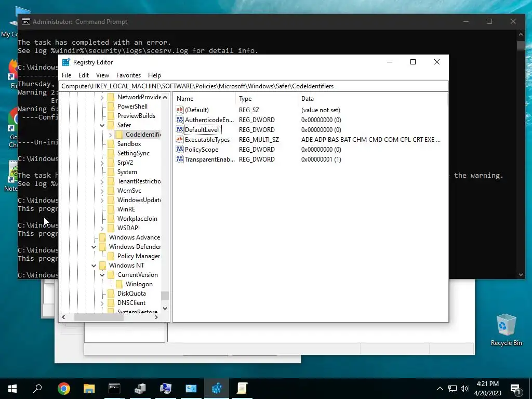Select the Windows Advanced key

tap(135, 237)
